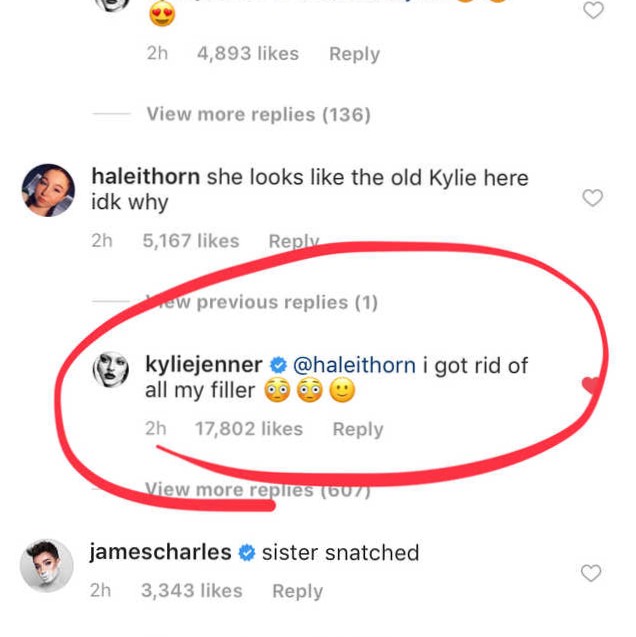Open kyliejenner's profile avatar
Image resolution: width=636 pixels, height=637 pixels.
[x=112, y=372]
